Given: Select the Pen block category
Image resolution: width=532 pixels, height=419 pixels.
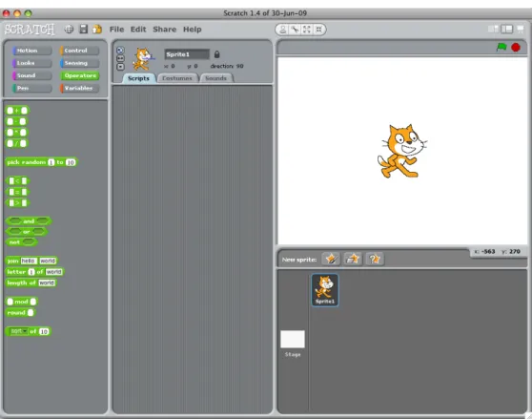Looking at the screenshot, I should click(x=31, y=88).
